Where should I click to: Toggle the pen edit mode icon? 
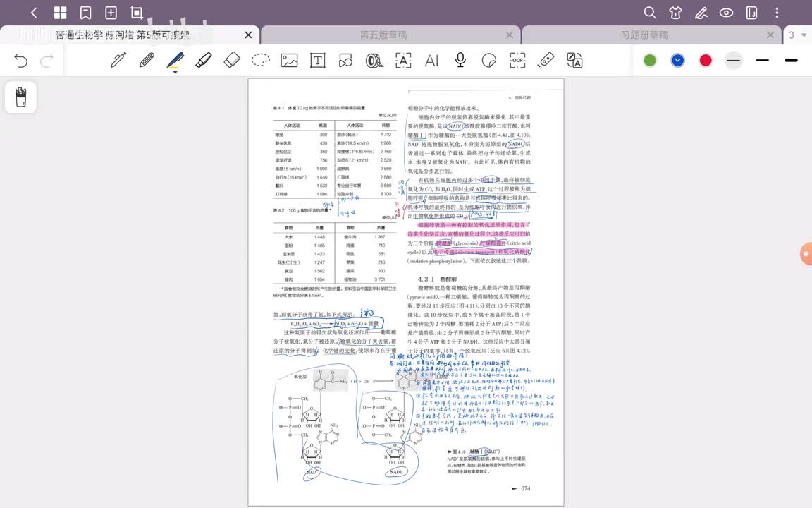[701, 13]
